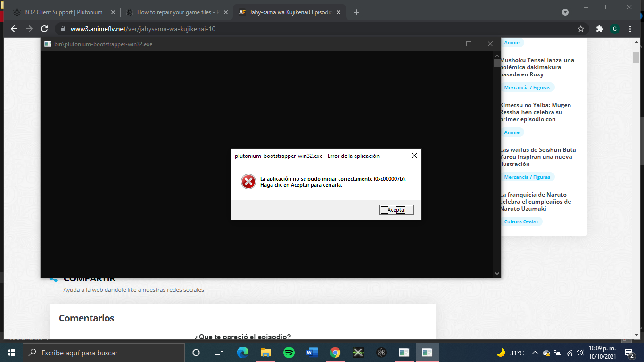Open Seishun Buta Yarou waifus article
This screenshot has height=362, width=644.
click(x=538, y=157)
